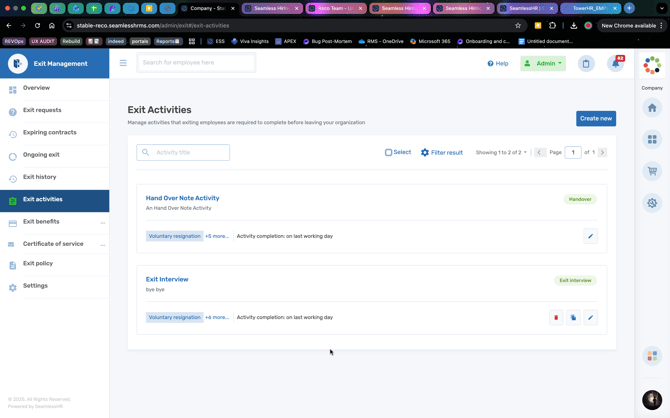Click the Create new button
The height and width of the screenshot is (418, 670).
595,118
